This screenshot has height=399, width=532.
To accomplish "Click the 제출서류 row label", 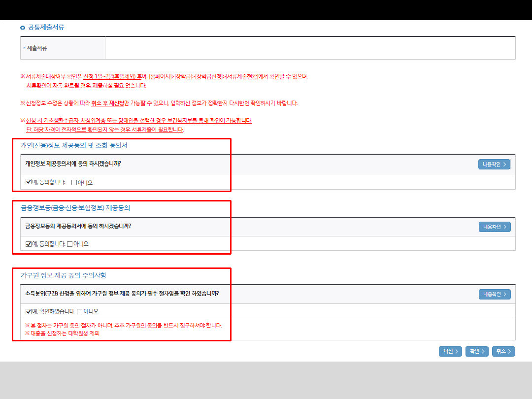I will tap(37, 48).
